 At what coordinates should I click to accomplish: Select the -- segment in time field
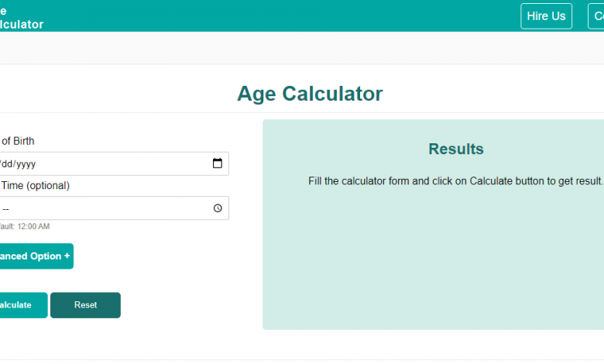(x=5, y=209)
